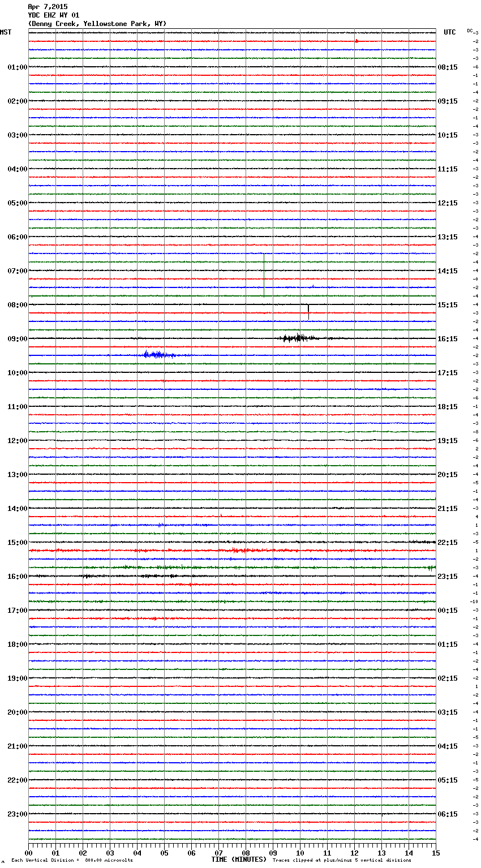
Task: Click the UTC time label '18:15'
Action: coord(448,407)
